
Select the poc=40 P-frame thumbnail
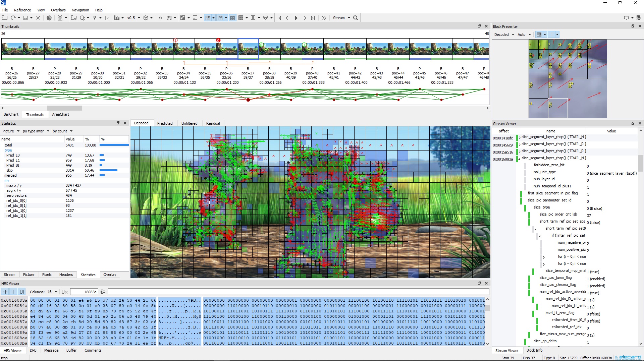tap(312, 49)
